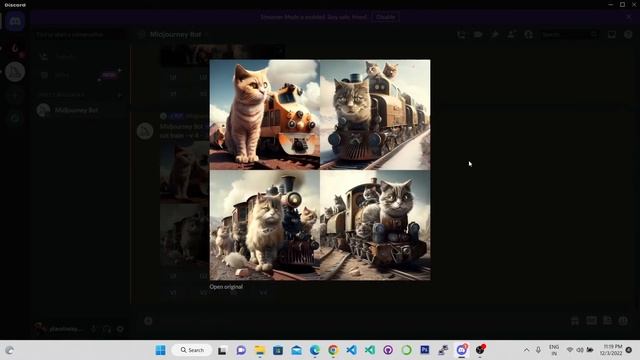Open the original image via 'Open original' link
The width and height of the screenshot is (640, 360).
click(226, 287)
